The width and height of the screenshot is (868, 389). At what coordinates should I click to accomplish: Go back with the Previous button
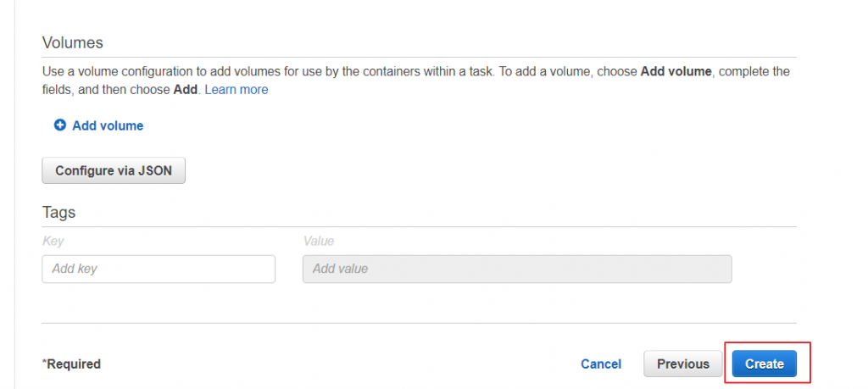pyautogui.click(x=682, y=364)
